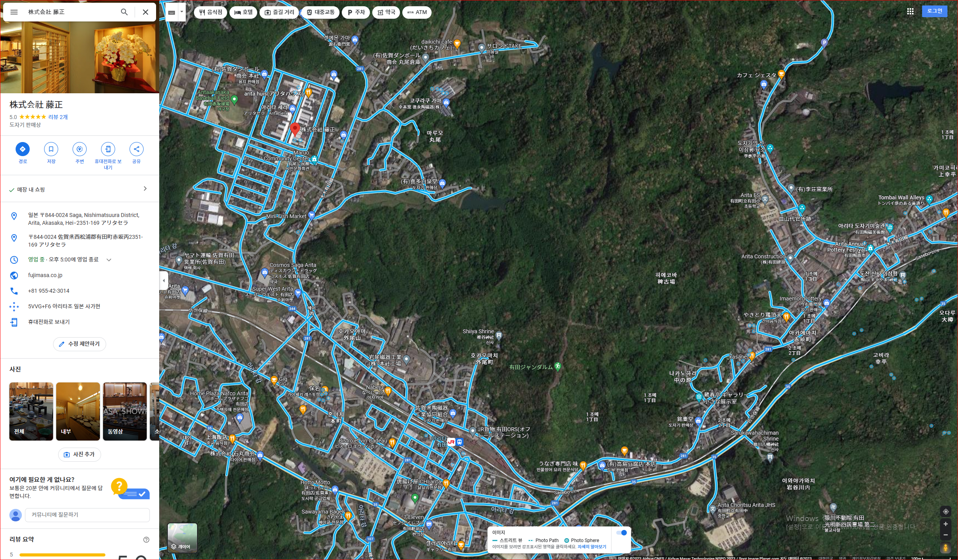The height and width of the screenshot is (560, 958).
Task: Click the 수정 제안하기 button
Action: (x=80, y=344)
